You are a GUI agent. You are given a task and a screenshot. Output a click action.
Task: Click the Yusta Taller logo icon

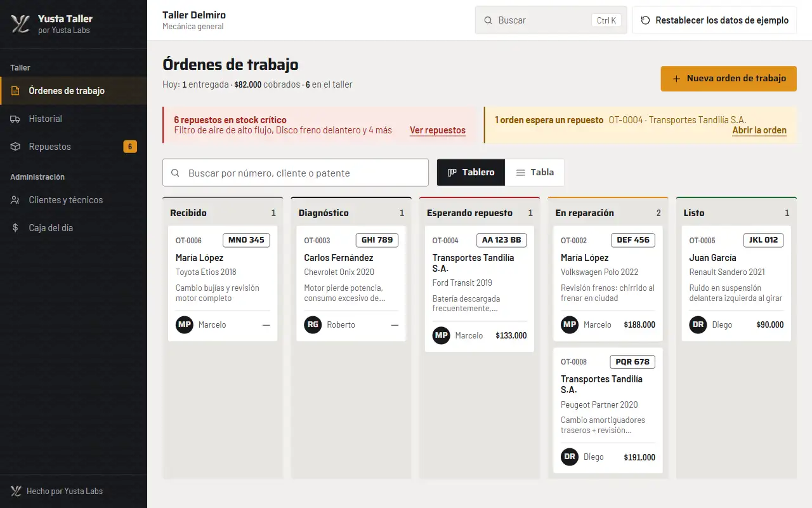coord(20,24)
